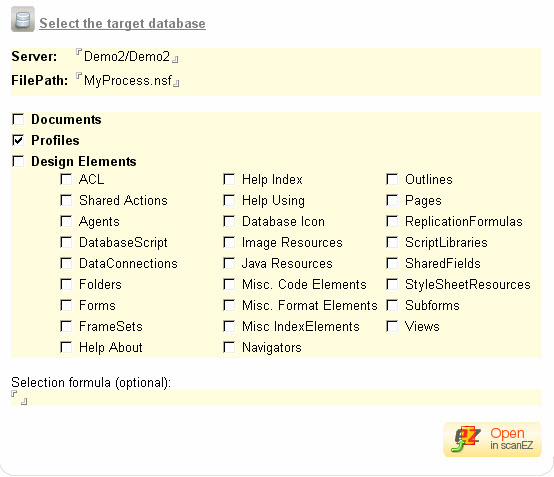554x477 pixels.
Task: Check the Image Resources option
Action: point(229,242)
